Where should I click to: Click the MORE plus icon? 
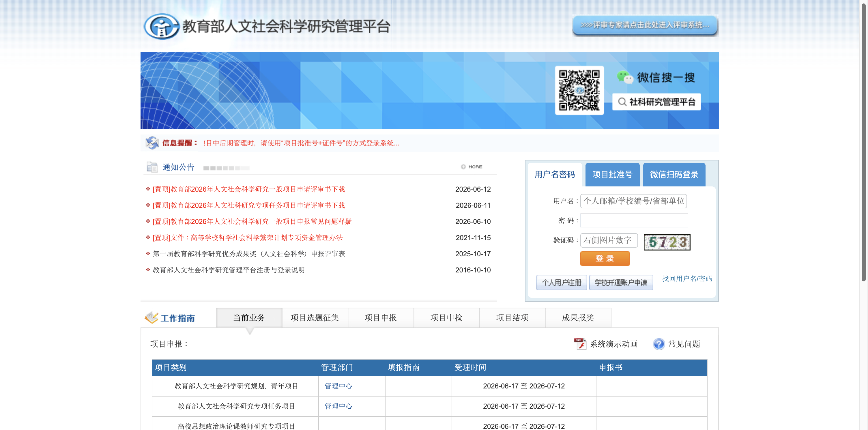(463, 167)
